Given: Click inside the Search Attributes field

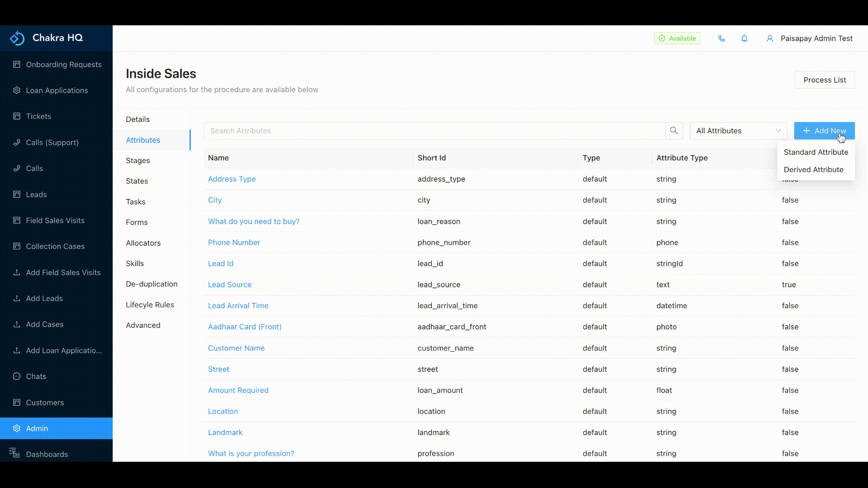Looking at the screenshot, I should 407,131.
